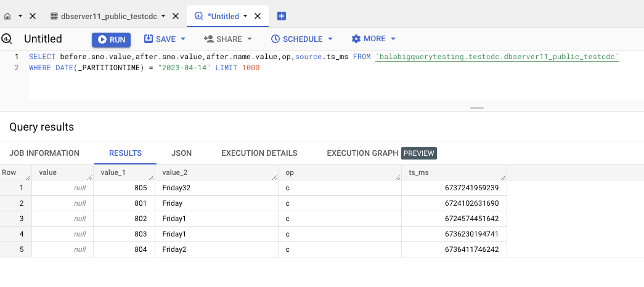Open the EXECUTION GRAPH tab
This screenshot has width=644, height=287.
pyautogui.click(x=362, y=153)
